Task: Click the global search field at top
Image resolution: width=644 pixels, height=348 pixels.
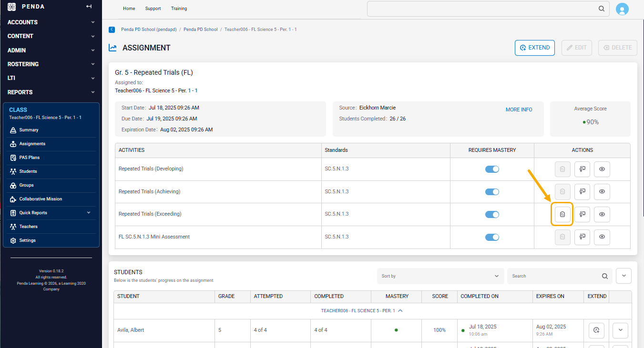Action: 488,9
